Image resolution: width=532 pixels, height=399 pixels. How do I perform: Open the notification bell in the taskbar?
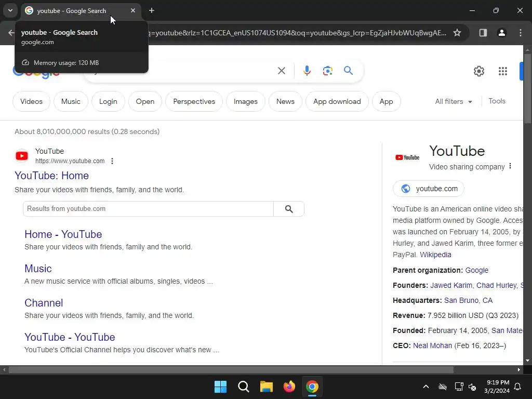(x=517, y=387)
